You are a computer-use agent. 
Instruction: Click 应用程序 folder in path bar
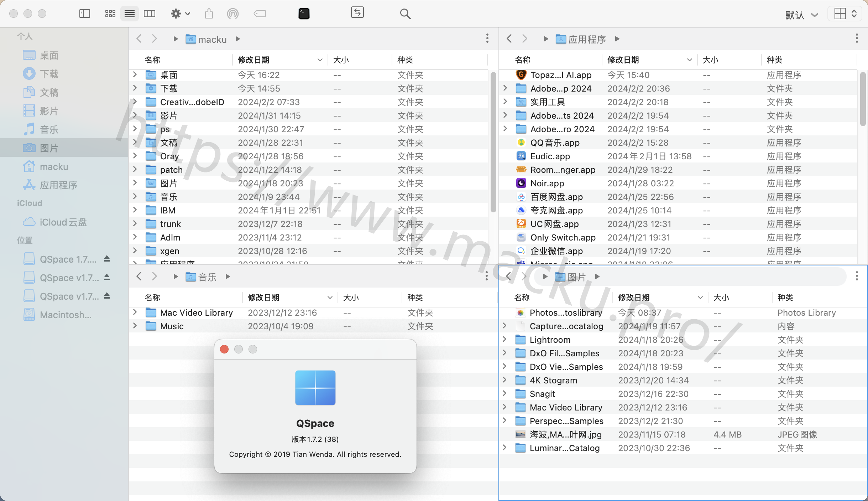point(581,39)
